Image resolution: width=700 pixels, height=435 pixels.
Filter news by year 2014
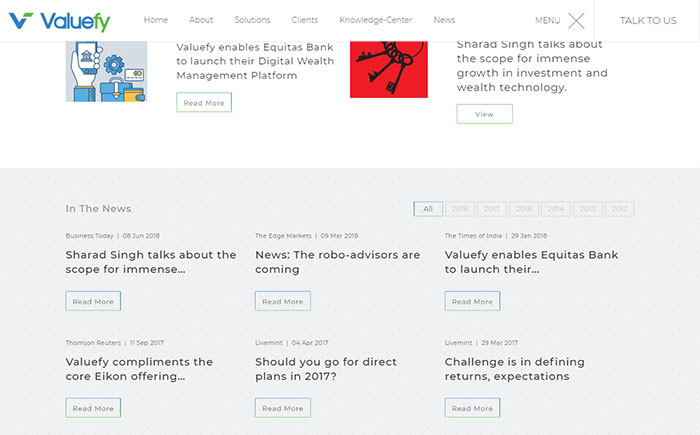click(556, 209)
